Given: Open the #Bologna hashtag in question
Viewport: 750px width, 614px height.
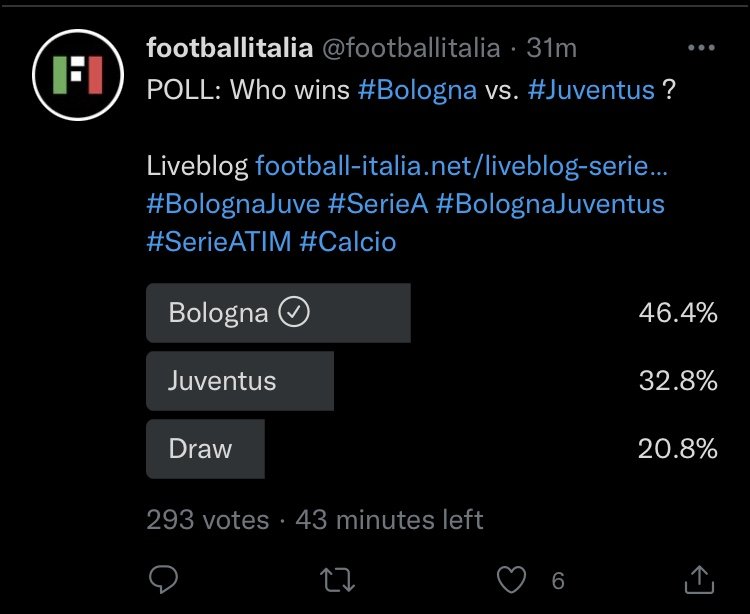Looking at the screenshot, I should coord(417,90).
